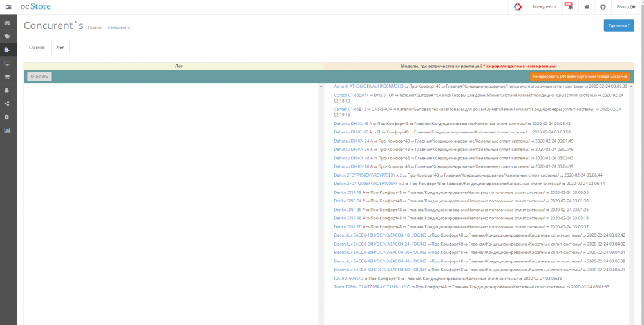Open the catalog tag icon in sidebar
The image size is (644, 325).
tap(7, 36)
